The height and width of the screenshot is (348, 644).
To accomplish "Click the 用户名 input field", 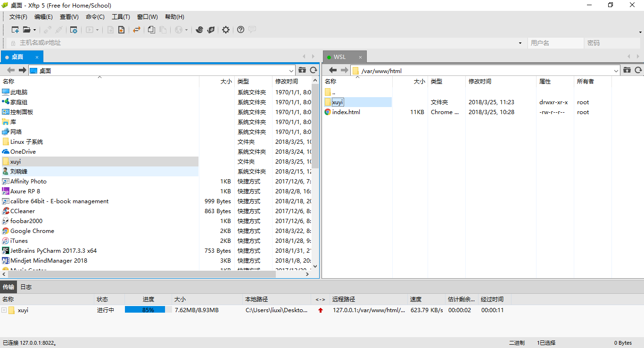I will click(x=554, y=43).
